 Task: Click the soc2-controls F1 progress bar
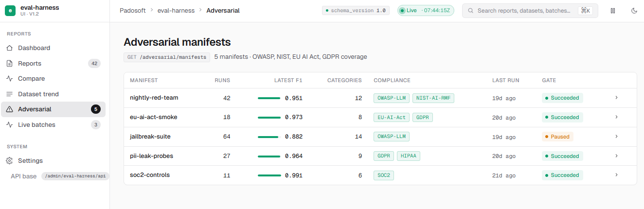[269, 175]
